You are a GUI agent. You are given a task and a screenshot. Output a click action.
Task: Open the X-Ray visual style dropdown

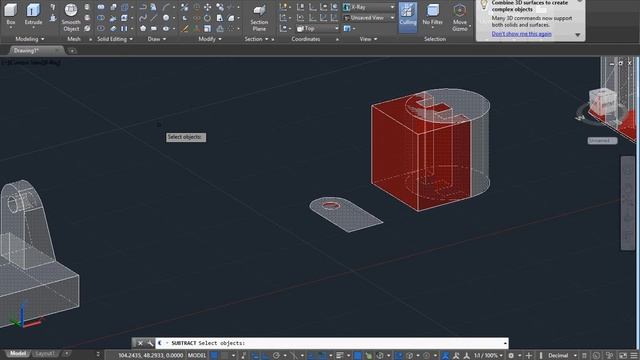[369, 7]
